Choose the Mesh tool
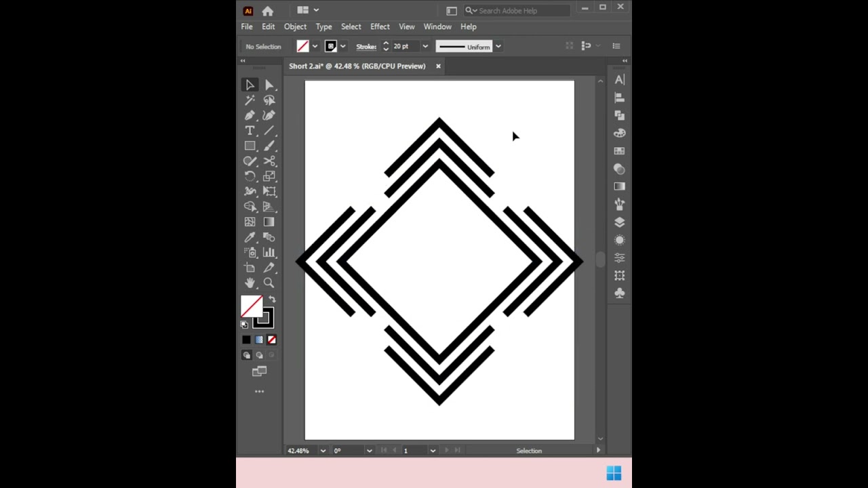 click(x=250, y=222)
